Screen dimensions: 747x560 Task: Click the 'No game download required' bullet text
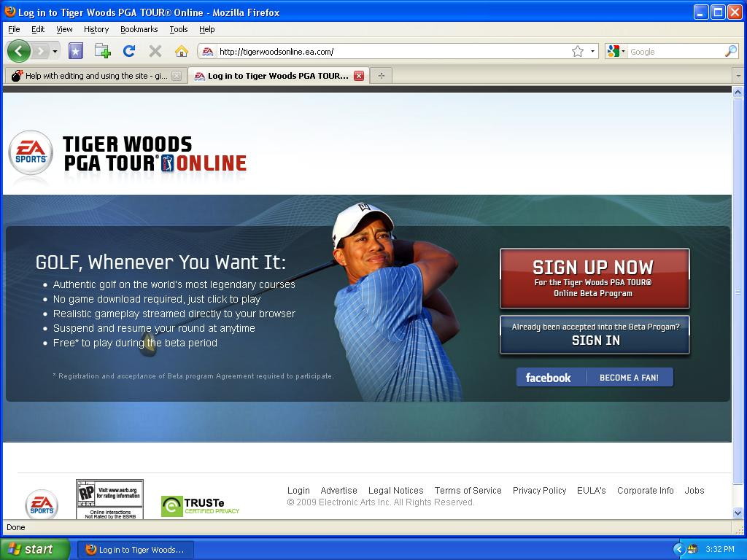(x=157, y=299)
